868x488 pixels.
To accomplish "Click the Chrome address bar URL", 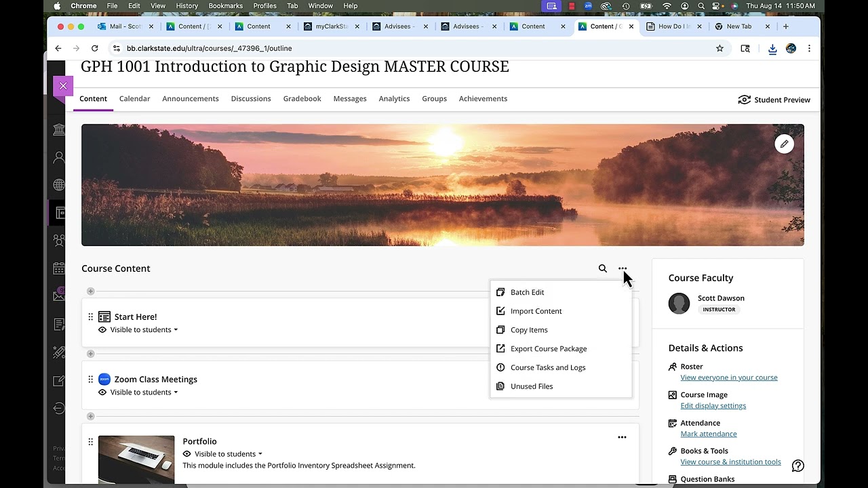I will click(210, 48).
